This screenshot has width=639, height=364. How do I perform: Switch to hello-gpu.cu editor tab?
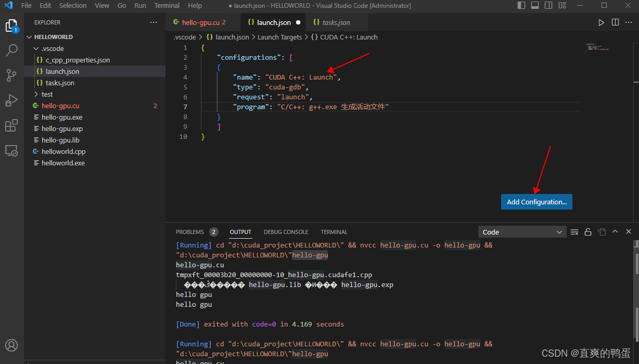click(x=203, y=22)
